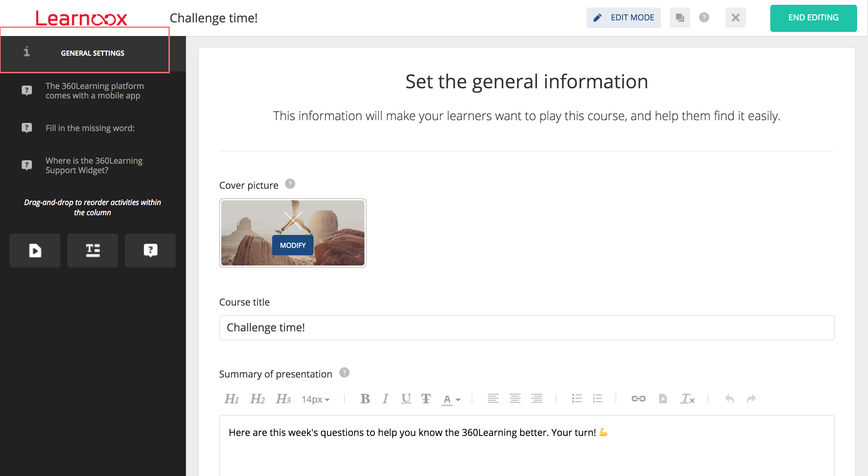Click MODIFY on the cover picture
The width and height of the screenshot is (868, 476).
[293, 245]
